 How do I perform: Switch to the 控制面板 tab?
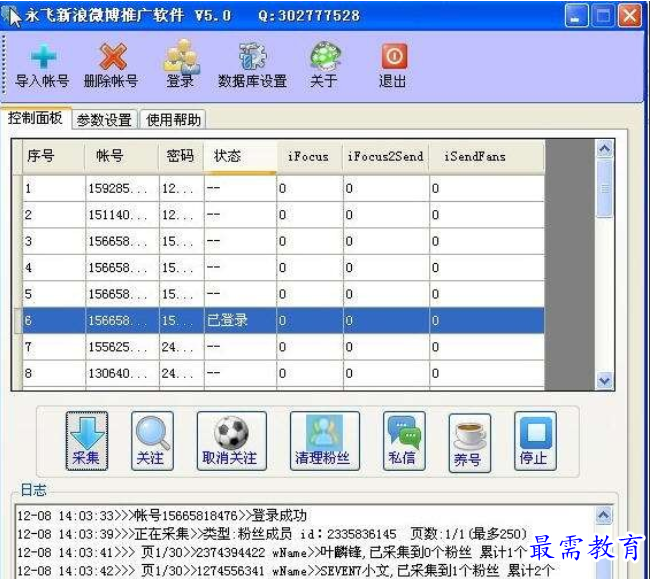click(x=35, y=118)
